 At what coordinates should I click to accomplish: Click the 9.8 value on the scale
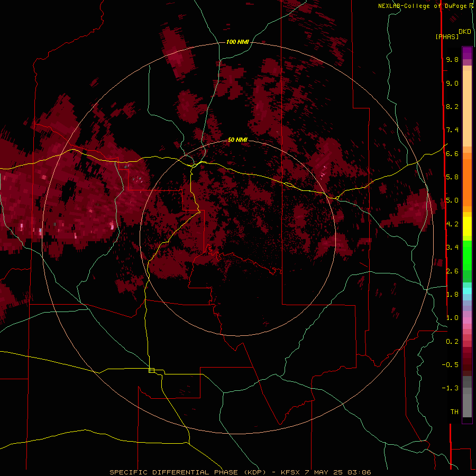(x=452, y=59)
